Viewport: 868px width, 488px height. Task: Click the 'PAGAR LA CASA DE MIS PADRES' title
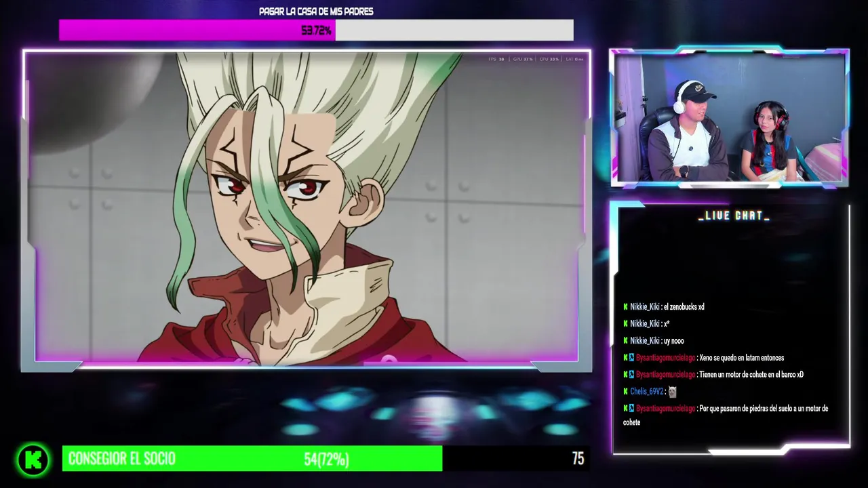pos(316,12)
